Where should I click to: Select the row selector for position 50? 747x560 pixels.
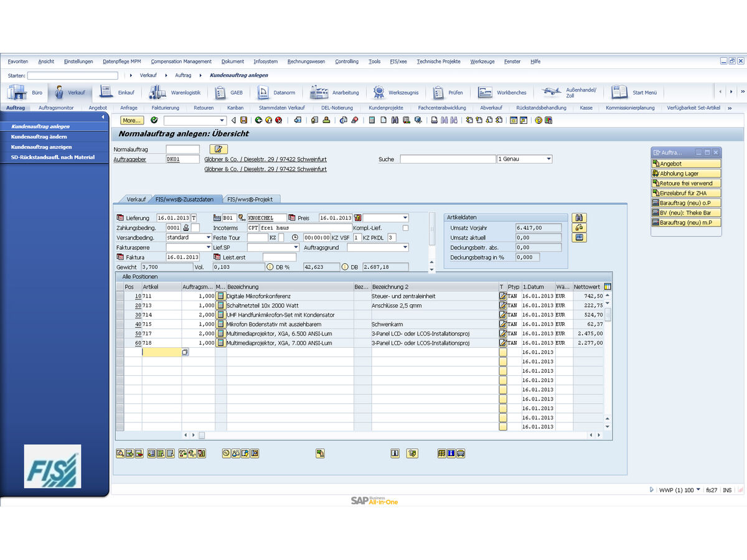pos(120,334)
